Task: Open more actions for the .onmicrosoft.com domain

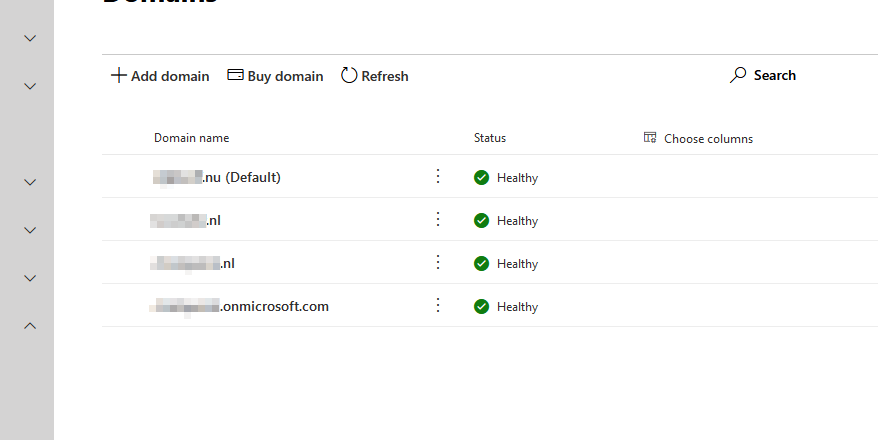Action: (437, 306)
